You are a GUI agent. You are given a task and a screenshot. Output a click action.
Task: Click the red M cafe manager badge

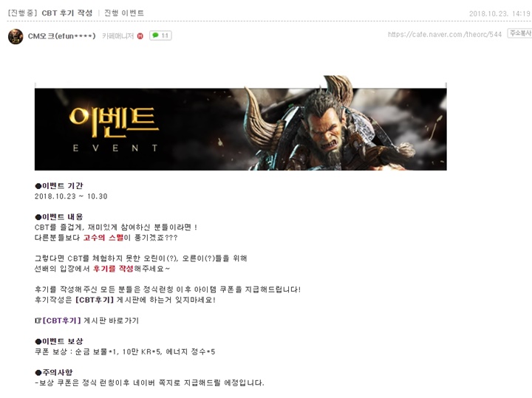tap(140, 36)
